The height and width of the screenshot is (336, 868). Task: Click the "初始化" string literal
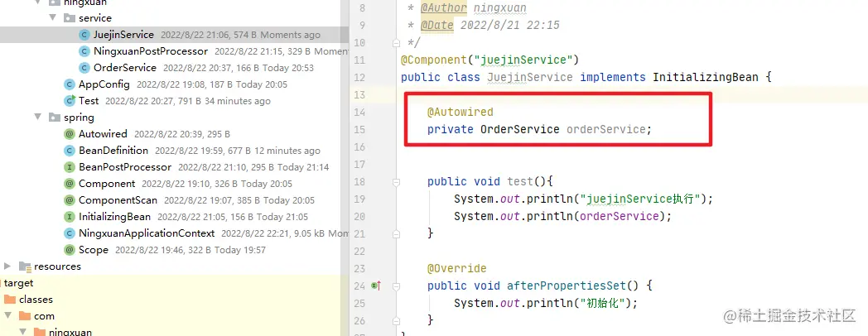tap(602, 303)
